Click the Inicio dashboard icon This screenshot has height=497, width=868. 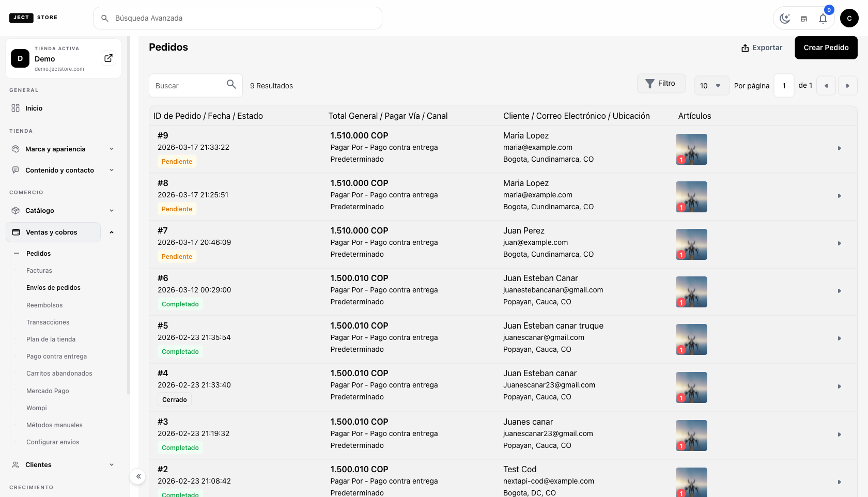16,108
